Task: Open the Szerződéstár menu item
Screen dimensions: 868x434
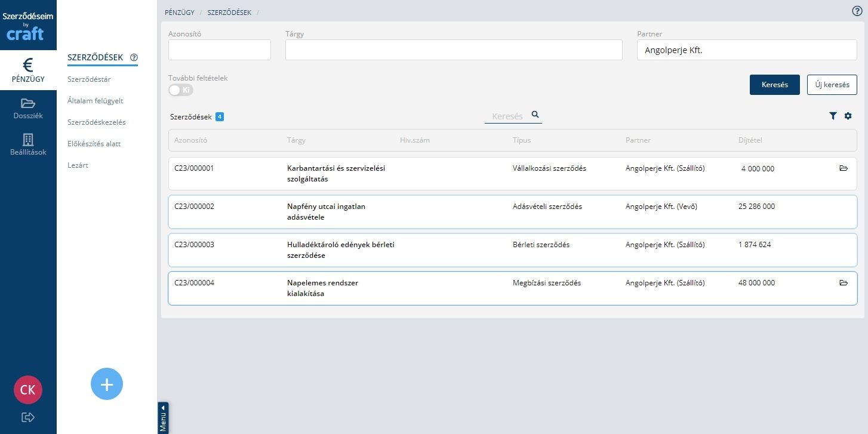Action: coord(89,79)
